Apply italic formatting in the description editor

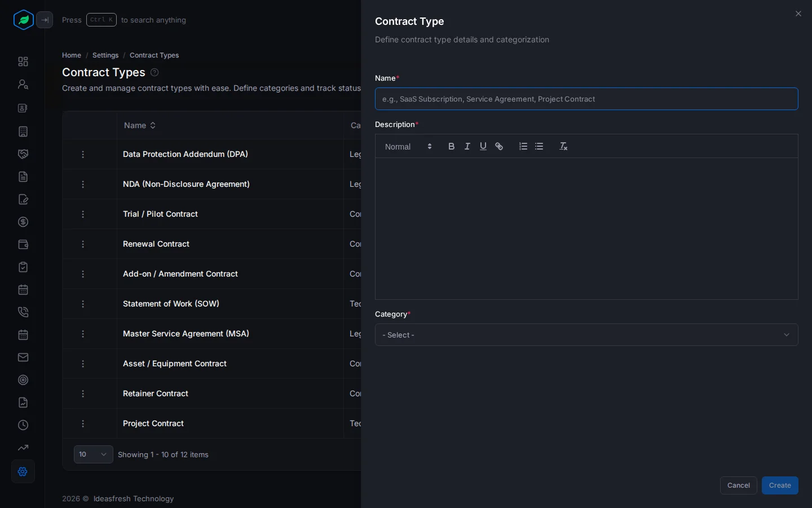tap(467, 146)
